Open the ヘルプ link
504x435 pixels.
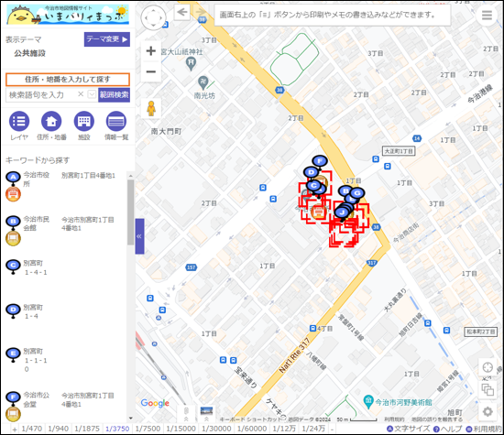click(x=447, y=429)
